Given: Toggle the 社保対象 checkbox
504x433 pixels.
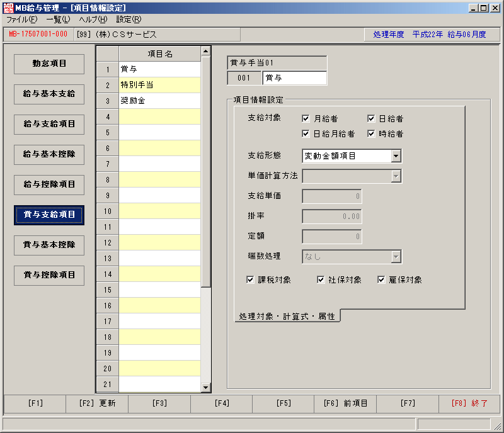Looking at the screenshot, I should tap(321, 280).
